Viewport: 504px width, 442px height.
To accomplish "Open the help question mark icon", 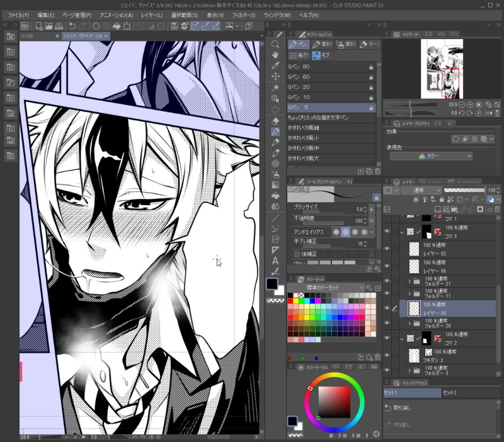I will tap(248, 26).
